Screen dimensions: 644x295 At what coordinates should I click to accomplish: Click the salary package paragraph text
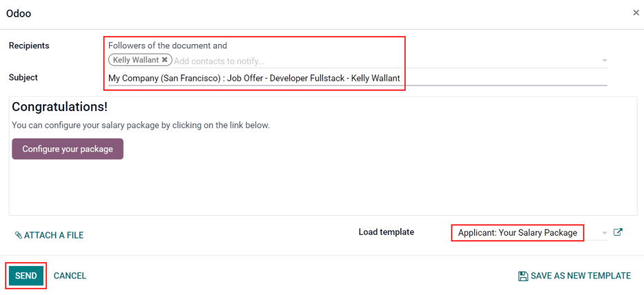click(x=140, y=125)
